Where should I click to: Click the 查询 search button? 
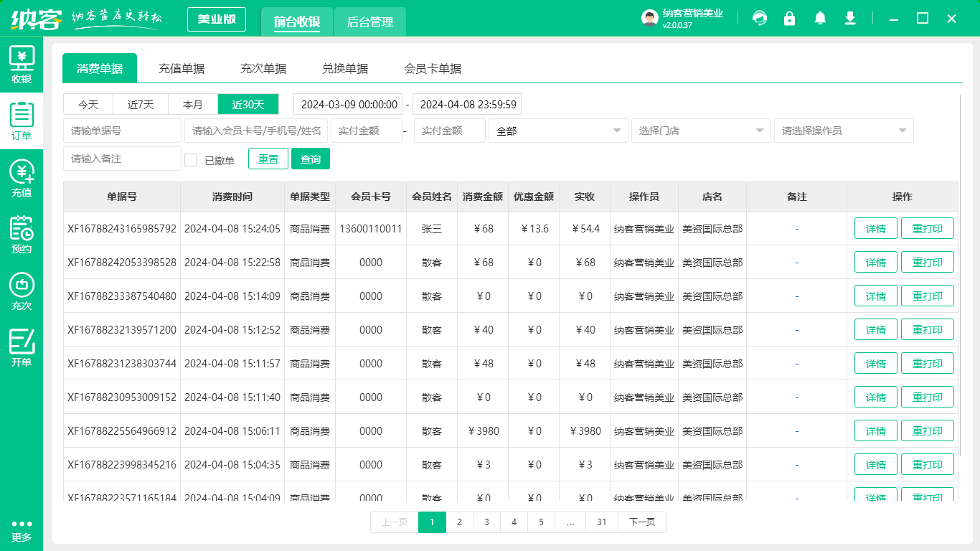click(x=311, y=159)
